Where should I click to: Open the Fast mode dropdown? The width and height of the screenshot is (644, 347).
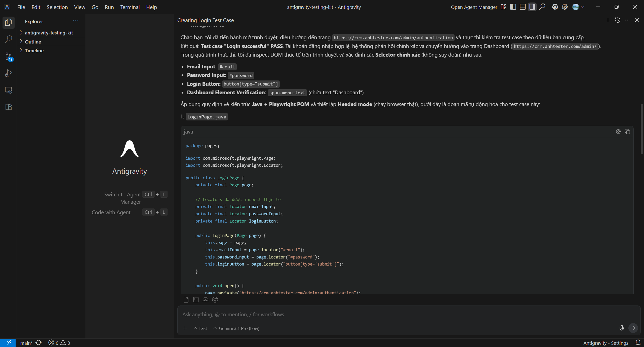(x=200, y=328)
